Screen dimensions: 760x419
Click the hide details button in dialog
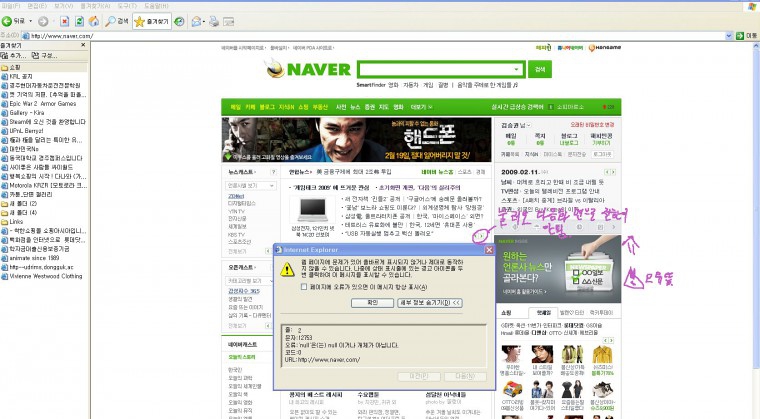(x=430, y=303)
